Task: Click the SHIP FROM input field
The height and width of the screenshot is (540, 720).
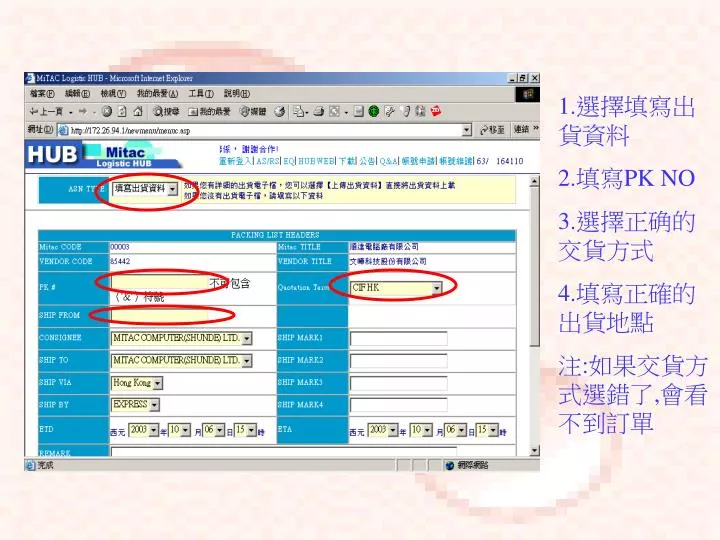Action: coord(159,315)
